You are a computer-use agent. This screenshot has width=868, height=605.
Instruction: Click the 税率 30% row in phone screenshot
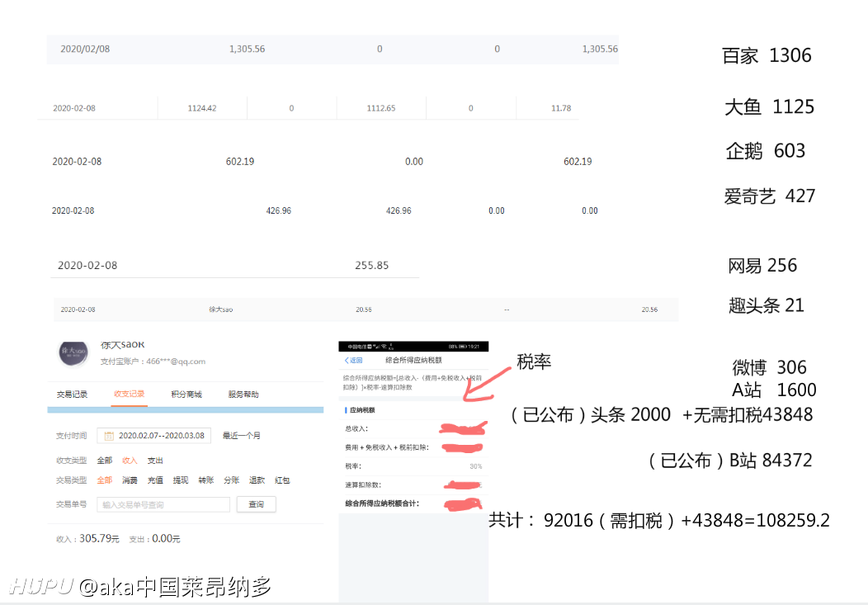coord(413,466)
